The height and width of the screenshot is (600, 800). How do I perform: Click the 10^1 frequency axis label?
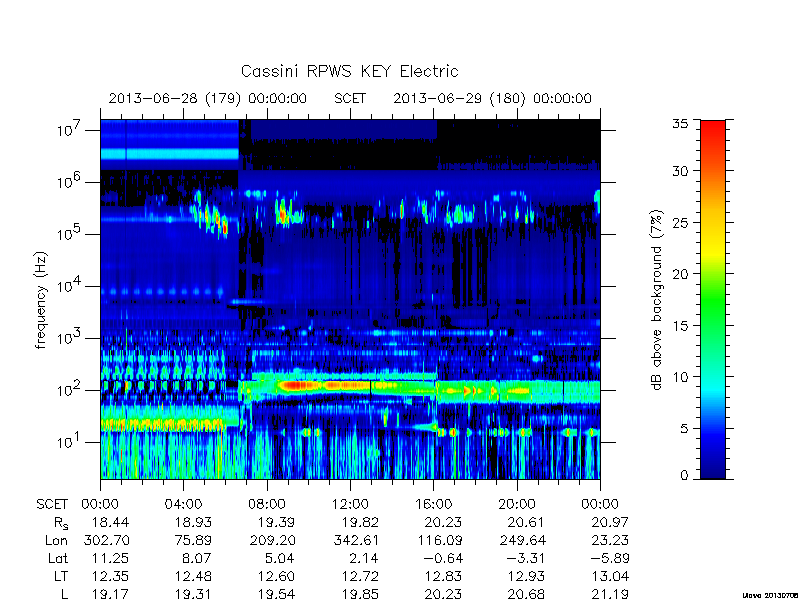[70, 442]
